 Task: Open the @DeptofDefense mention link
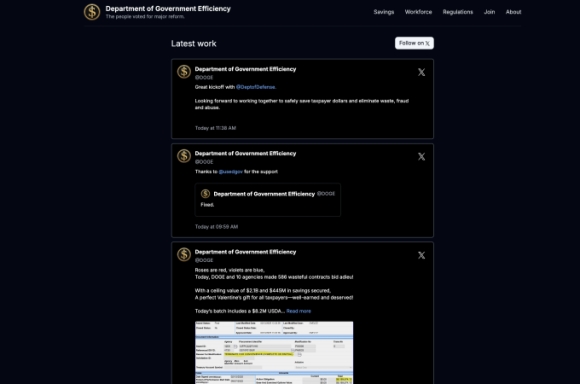coord(256,87)
